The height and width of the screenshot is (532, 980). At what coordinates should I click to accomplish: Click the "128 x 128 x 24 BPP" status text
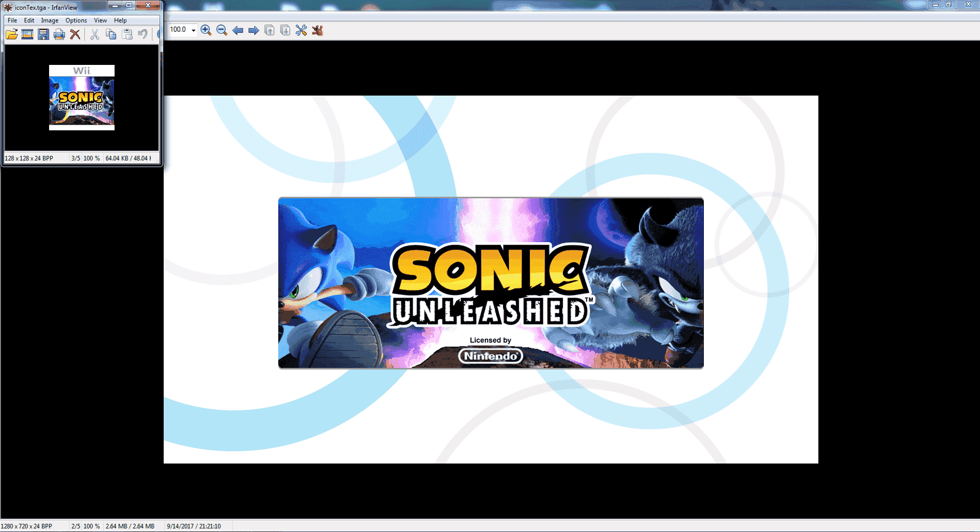click(x=29, y=158)
